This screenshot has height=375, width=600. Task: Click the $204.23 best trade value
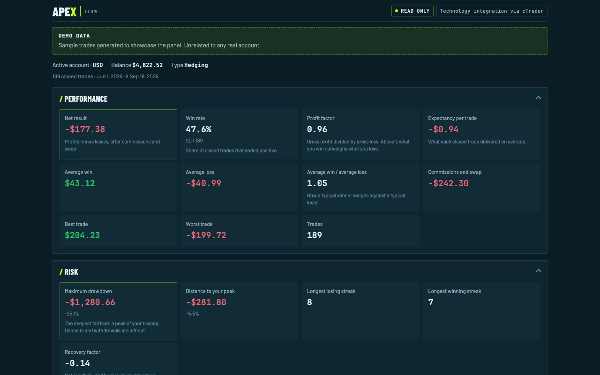(x=82, y=235)
